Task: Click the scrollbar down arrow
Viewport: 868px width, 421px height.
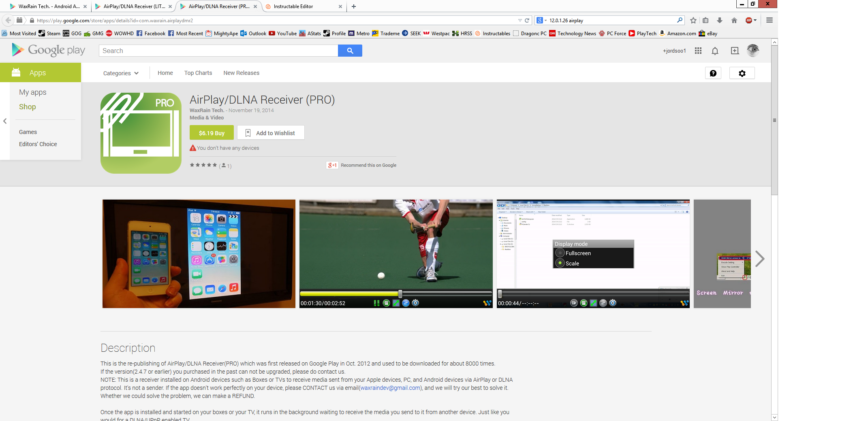Action: [x=774, y=417]
